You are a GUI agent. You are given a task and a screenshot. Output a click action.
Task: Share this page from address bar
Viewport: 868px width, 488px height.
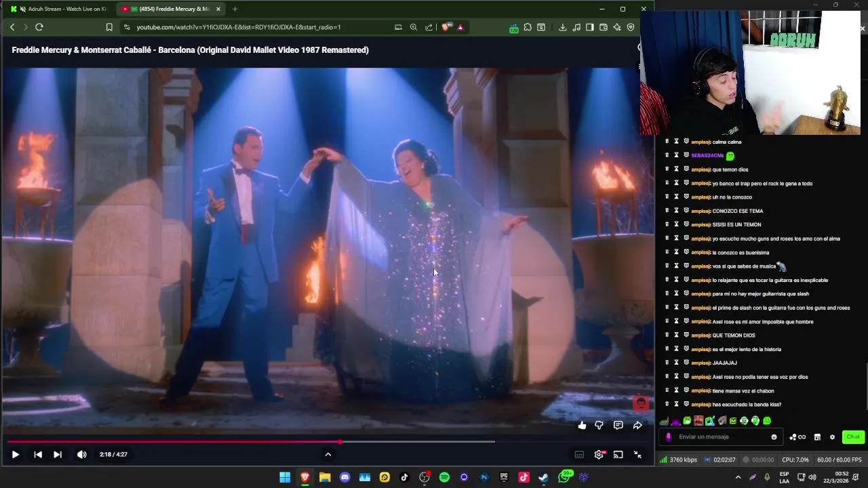tap(429, 27)
